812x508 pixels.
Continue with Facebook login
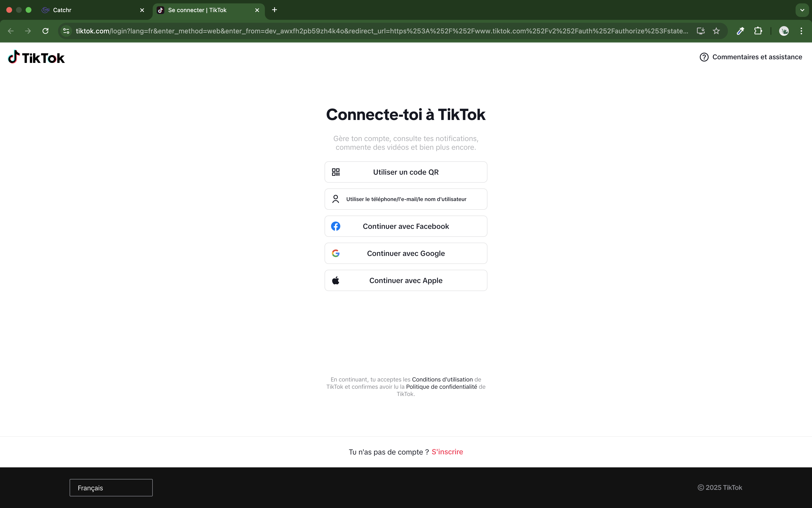click(x=406, y=226)
